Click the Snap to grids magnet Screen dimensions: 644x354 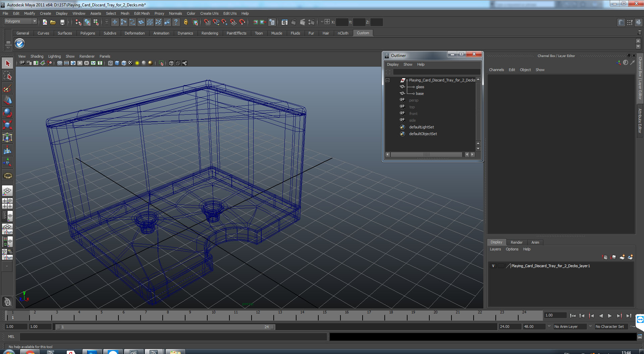tap(207, 22)
